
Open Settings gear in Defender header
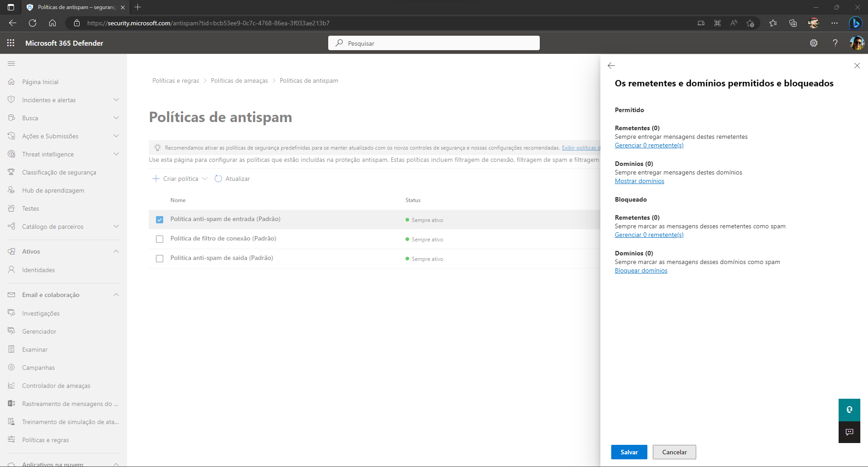point(814,43)
